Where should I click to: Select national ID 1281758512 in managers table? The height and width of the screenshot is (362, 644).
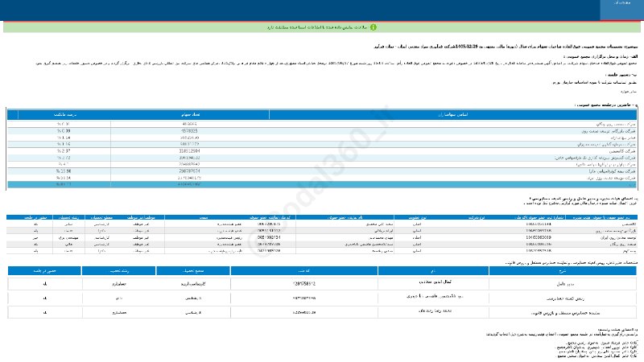[304, 284]
